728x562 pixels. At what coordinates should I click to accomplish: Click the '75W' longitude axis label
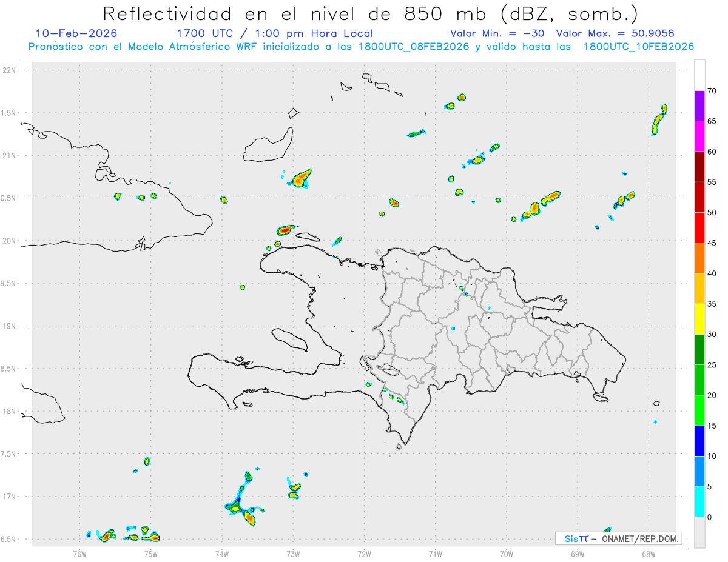151,554
